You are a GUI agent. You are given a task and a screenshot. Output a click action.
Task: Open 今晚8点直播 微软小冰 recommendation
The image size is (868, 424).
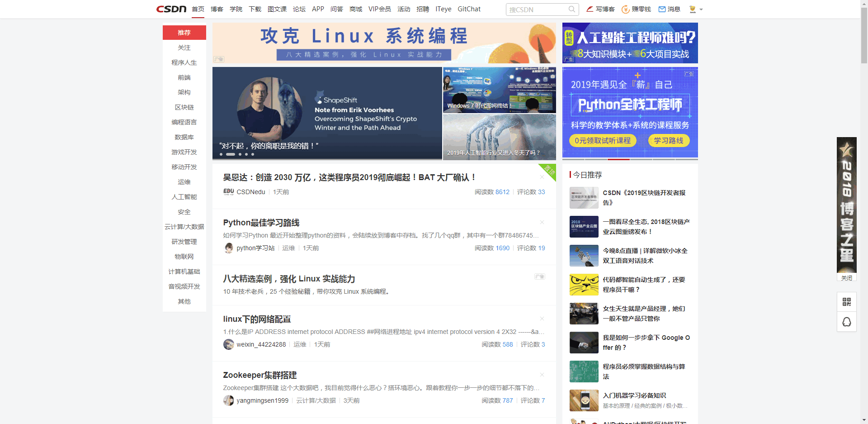point(645,256)
